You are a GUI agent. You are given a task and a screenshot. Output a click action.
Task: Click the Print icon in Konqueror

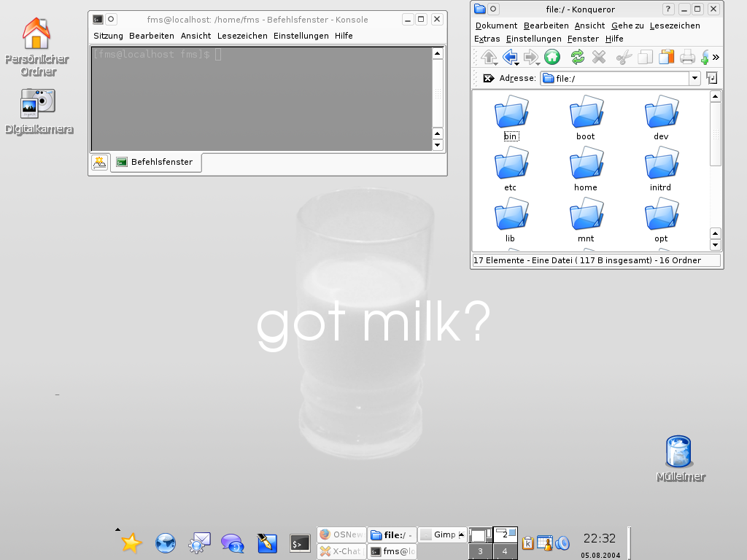pyautogui.click(x=687, y=57)
